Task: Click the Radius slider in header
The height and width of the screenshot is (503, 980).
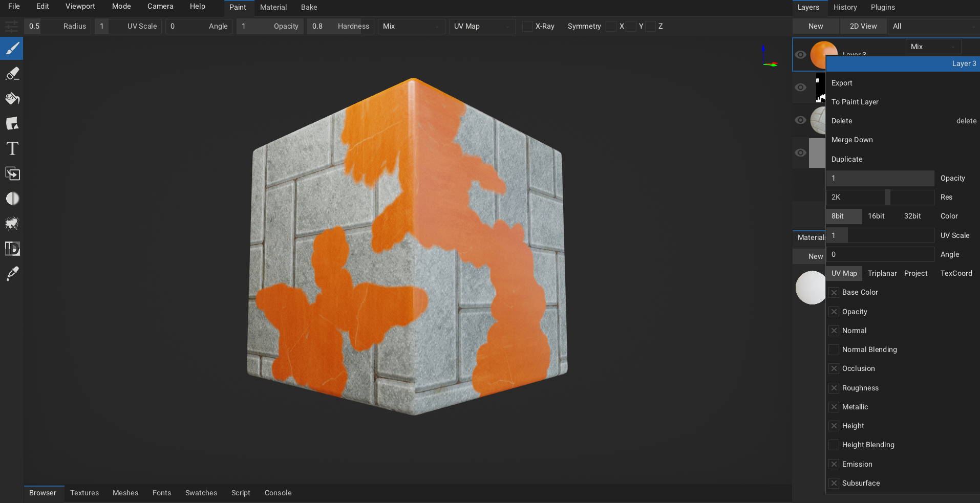Action: [57, 26]
